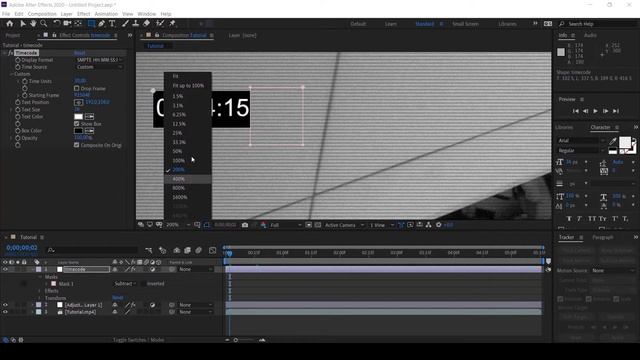Open the Effect menu
Viewport: 640px width, 360px height.
pyautogui.click(x=83, y=14)
